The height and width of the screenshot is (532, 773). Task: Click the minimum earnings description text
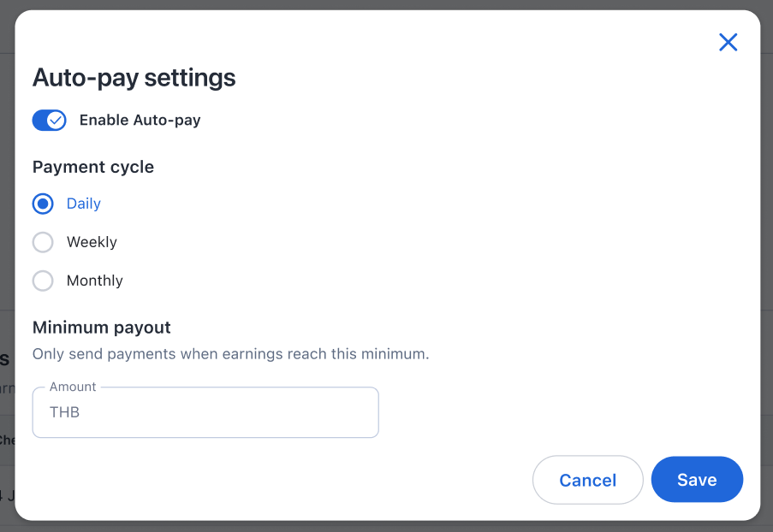(230, 353)
